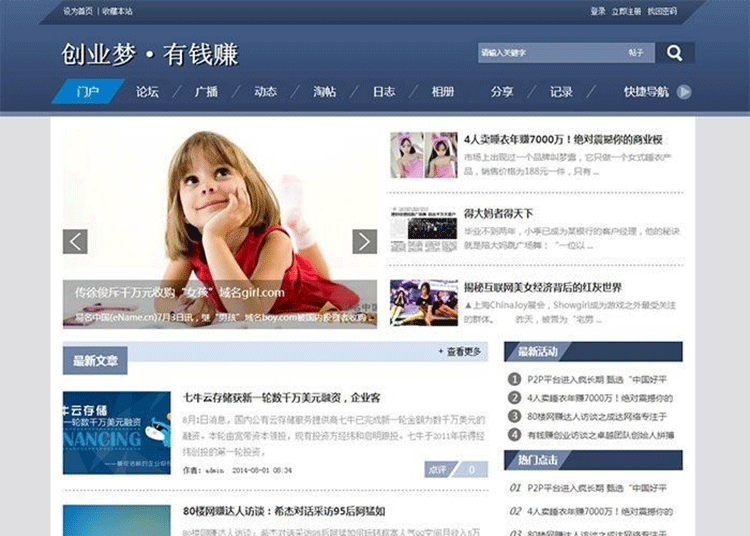Click the number 2 badge in 最新活动
This screenshot has width=750, height=536.
[x=514, y=398]
